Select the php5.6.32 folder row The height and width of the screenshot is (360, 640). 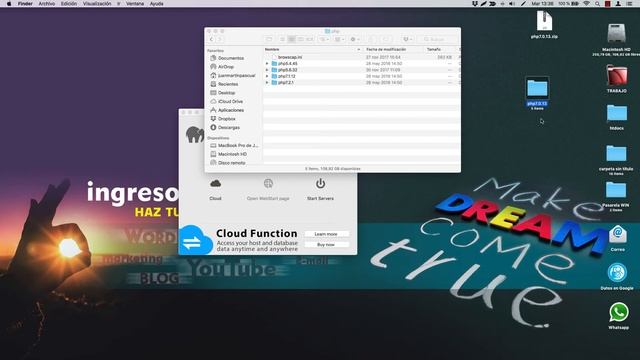pos(362,70)
